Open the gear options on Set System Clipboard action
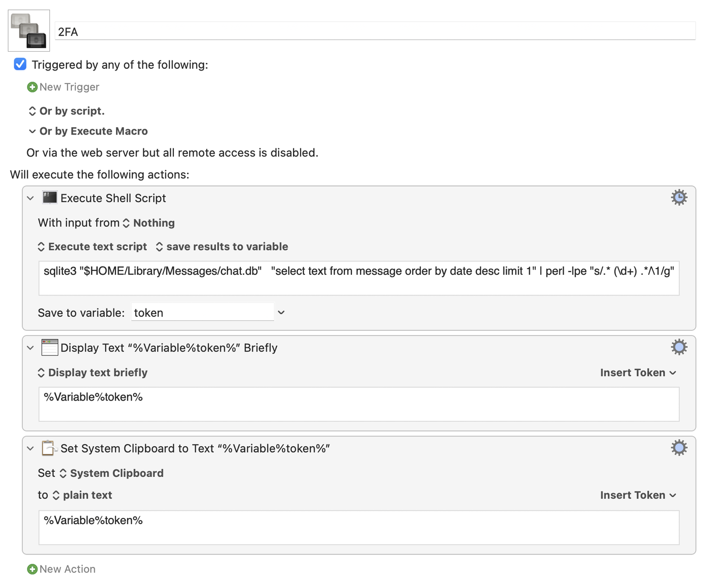Screen dimensions: 706x588 tap(679, 447)
